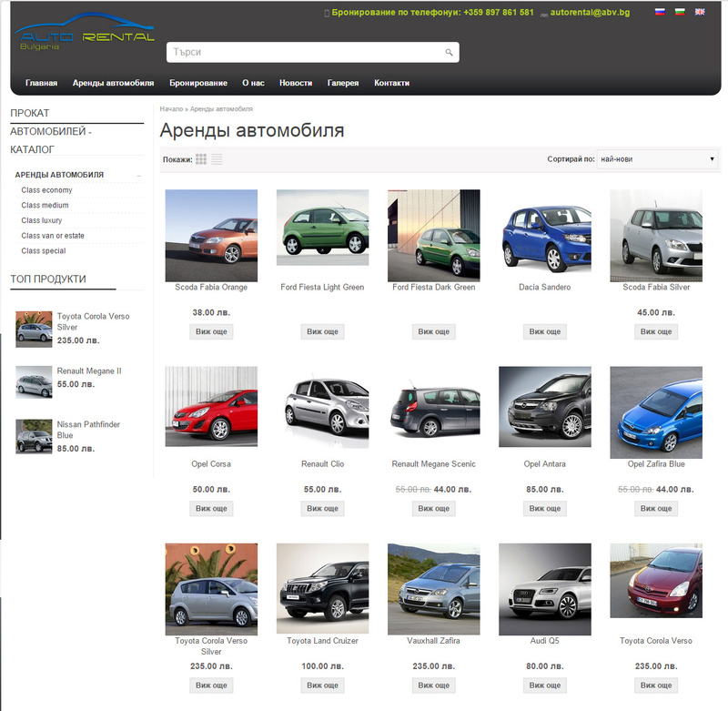Open Nissan Pathfinder Blue top-product thumbnail
This screenshot has width=728, height=711.
[34, 437]
